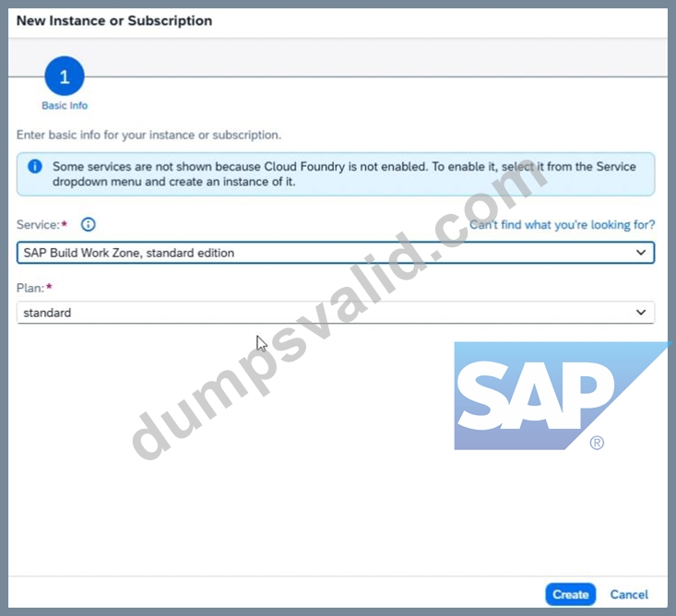
Task: Click the red asterisk next to Service
Action: pos(65,223)
